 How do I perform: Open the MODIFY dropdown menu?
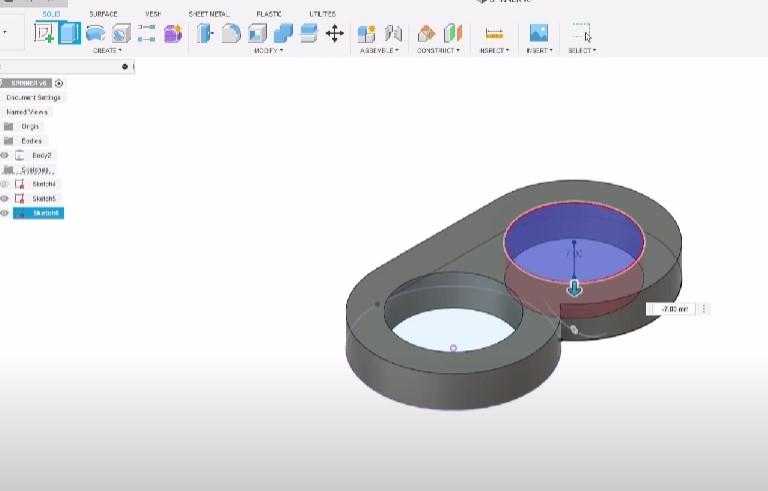point(268,50)
